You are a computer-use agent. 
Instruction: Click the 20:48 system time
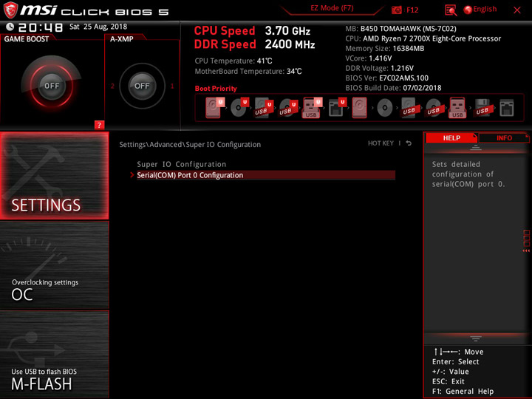point(41,27)
